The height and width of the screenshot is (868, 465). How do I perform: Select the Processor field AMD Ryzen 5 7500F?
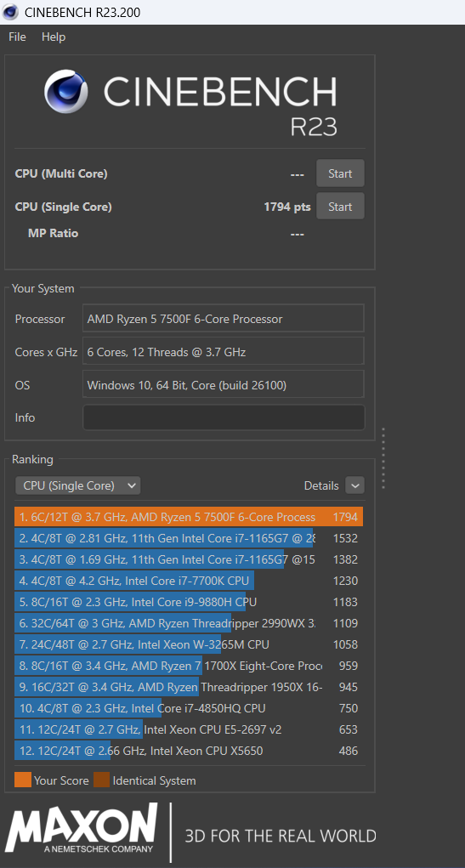tap(224, 319)
